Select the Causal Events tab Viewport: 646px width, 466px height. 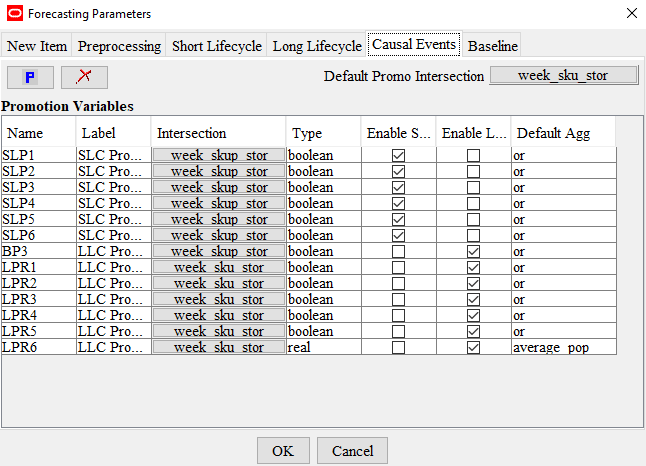(x=414, y=44)
